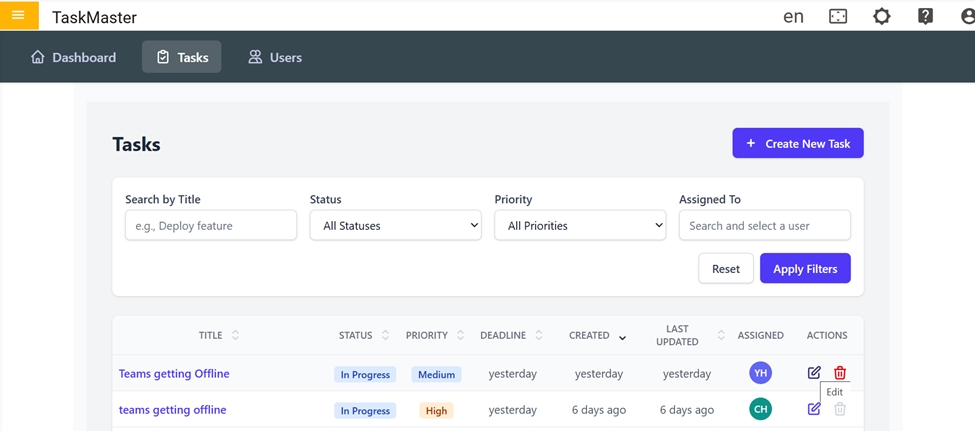Edit the 'teams getting offline' High priority task

pos(814,409)
